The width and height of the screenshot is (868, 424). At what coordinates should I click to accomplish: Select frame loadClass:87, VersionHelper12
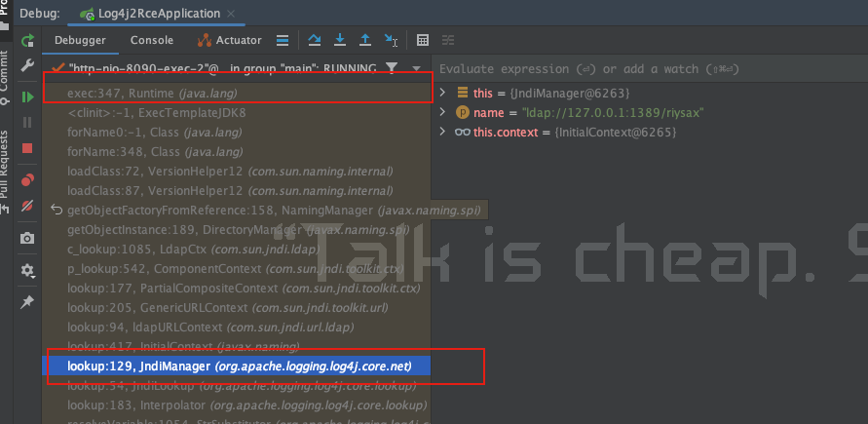tap(237, 190)
